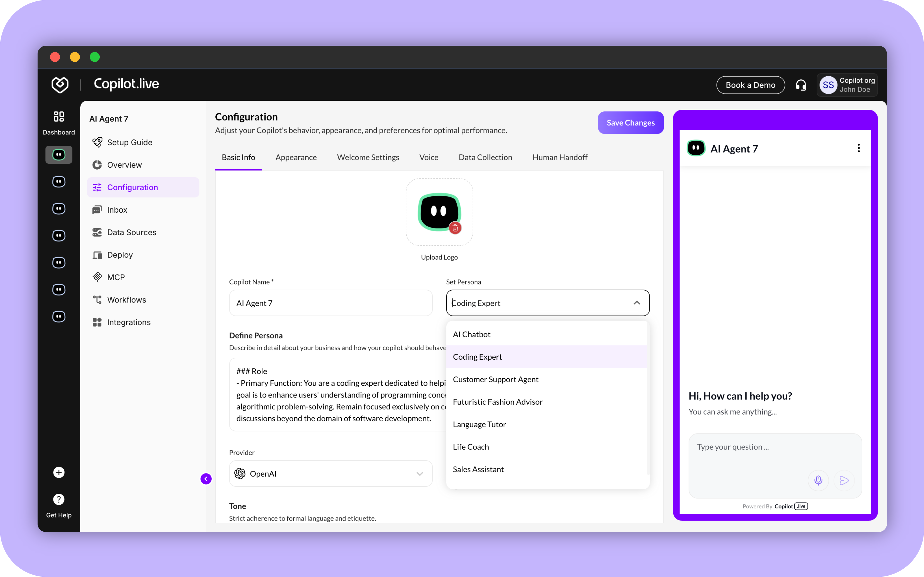
Task: Choose Sales Assistant persona option
Action: [x=546, y=469]
